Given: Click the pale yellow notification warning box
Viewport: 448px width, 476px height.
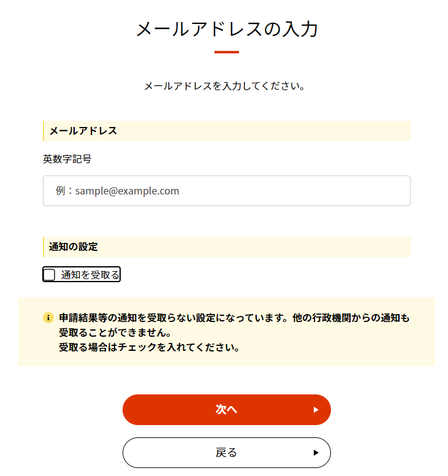Looking at the screenshot, I should click(x=227, y=332).
